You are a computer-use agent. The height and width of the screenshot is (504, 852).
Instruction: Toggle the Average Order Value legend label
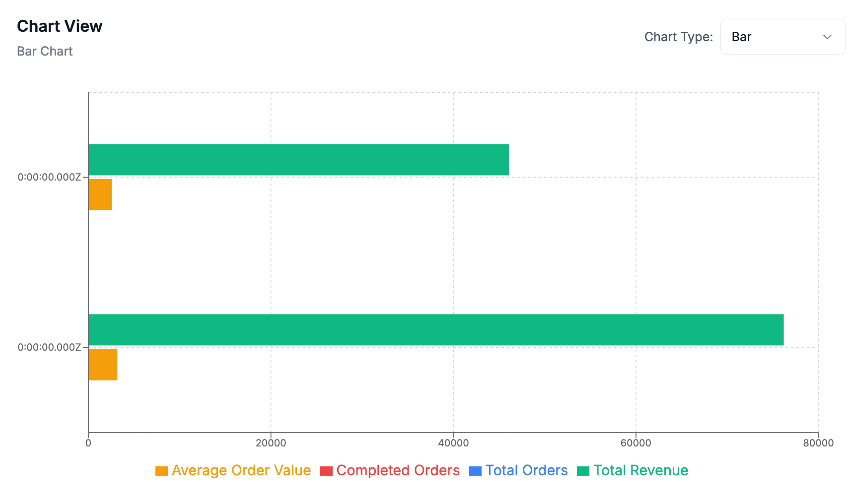coord(241,470)
